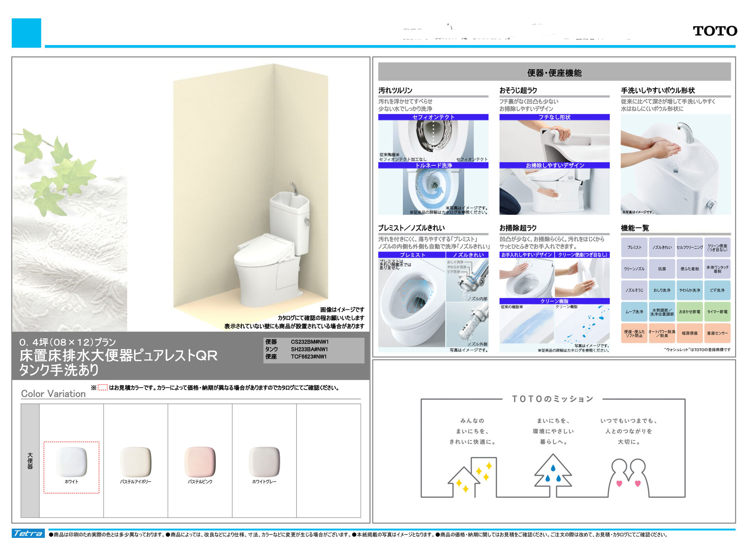Click the 画像はイメージです note
Image resolution: width=756 pixels, height=538 pixels.
(x=342, y=310)
